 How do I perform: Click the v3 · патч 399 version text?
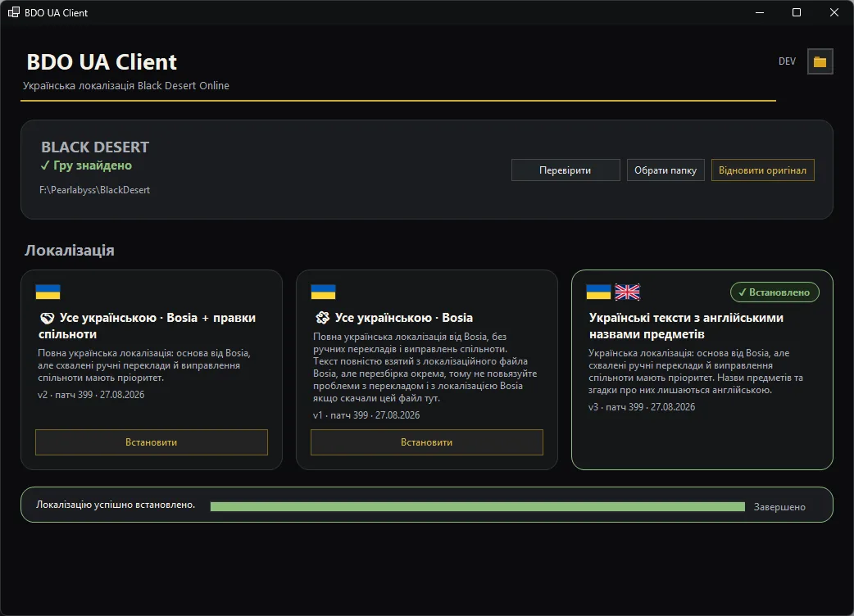click(642, 407)
